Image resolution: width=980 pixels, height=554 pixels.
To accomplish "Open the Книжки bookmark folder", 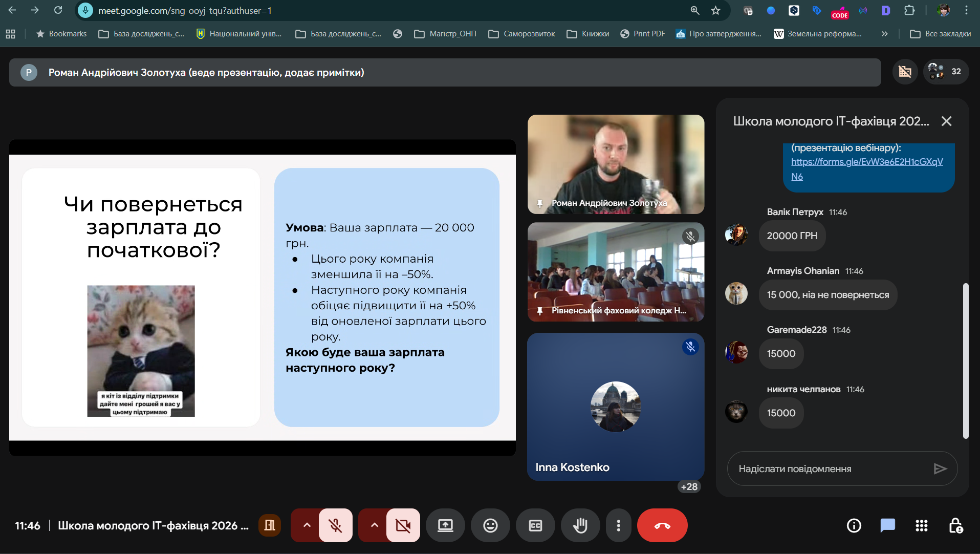I will click(x=588, y=34).
